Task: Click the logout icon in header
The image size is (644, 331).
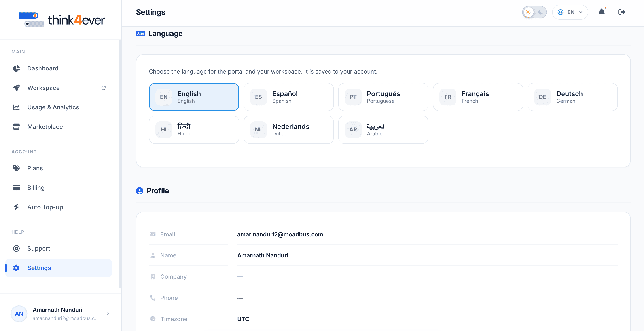Action: [x=622, y=12]
